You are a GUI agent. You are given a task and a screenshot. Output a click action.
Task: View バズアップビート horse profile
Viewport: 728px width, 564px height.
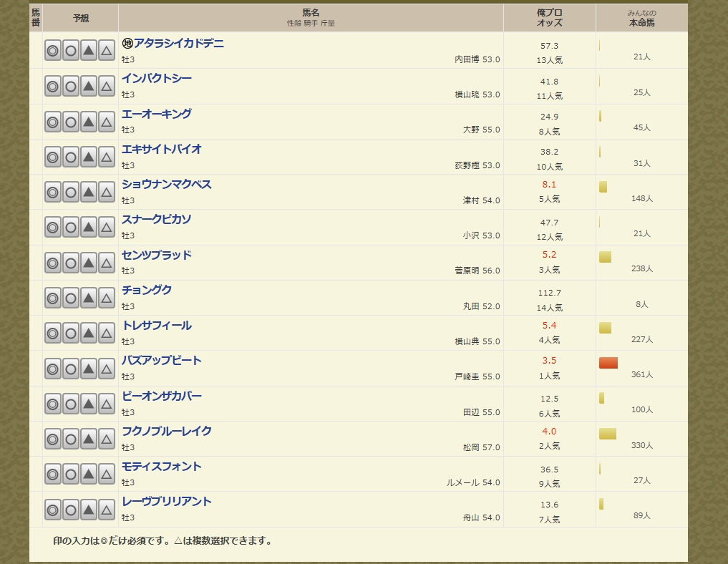pyautogui.click(x=162, y=361)
